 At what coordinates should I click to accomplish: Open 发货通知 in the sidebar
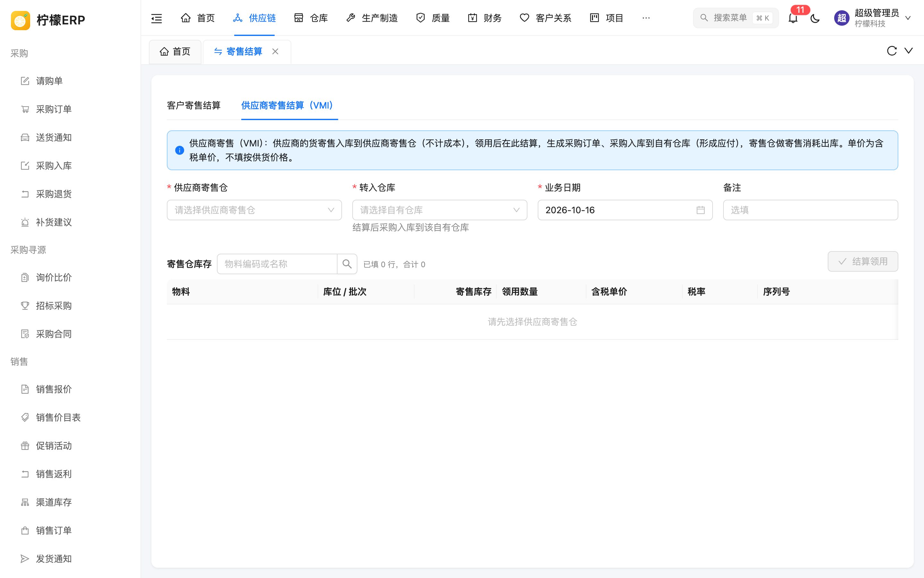[70, 559]
